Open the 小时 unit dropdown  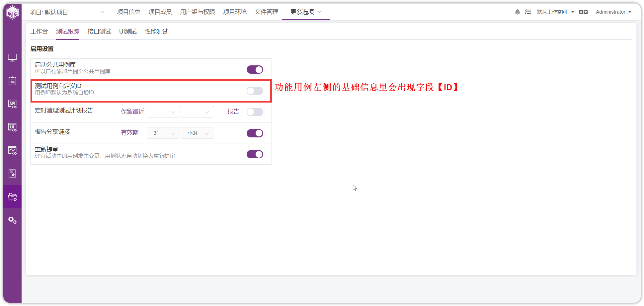(198, 133)
